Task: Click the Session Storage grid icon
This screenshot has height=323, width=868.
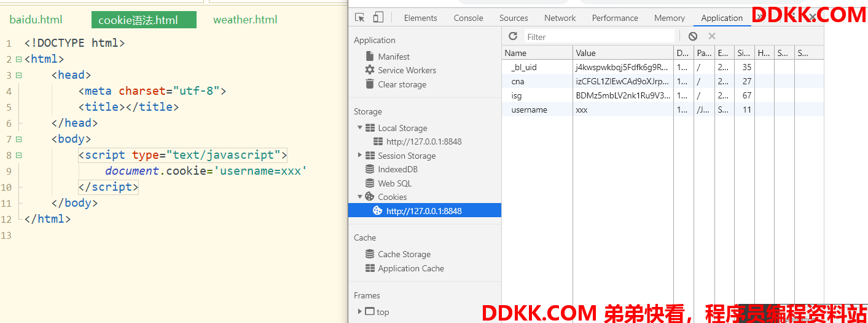Action: (x=370, y=156)
